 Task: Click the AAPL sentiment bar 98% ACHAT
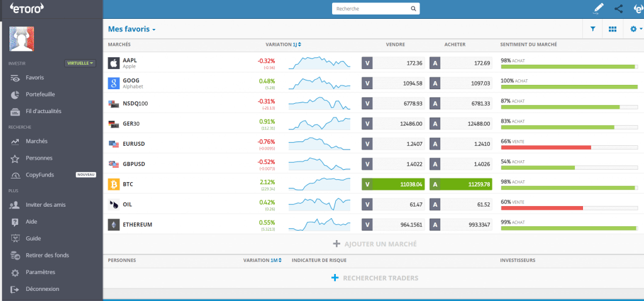point(569,67)
